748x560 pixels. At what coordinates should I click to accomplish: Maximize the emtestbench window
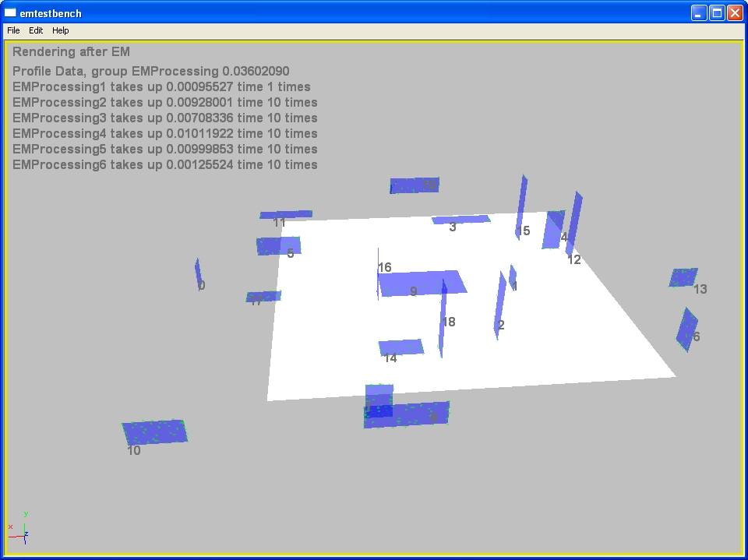(716, 12)
